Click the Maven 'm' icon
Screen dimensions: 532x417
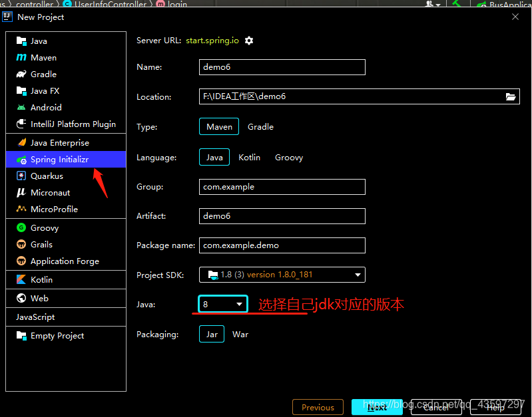[x=21, y=57]
